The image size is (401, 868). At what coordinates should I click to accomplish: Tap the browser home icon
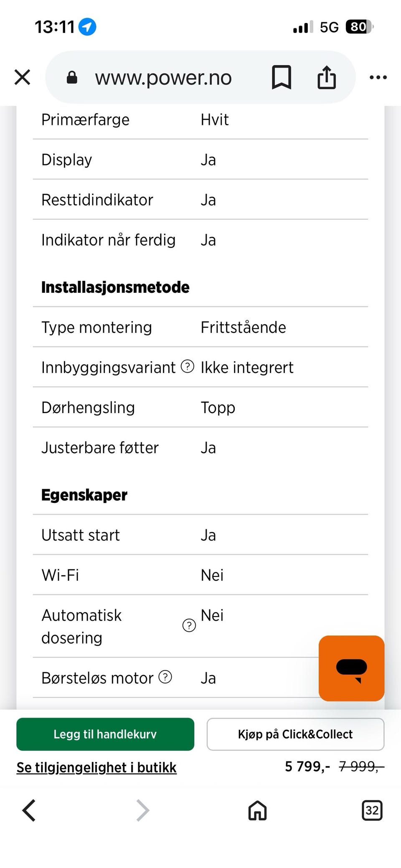257,810
